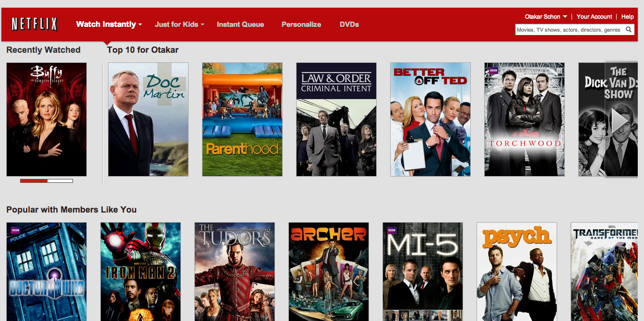
Task: Select the Buffy the Vampire Slayer poster
Action: [x=47, y=119]
